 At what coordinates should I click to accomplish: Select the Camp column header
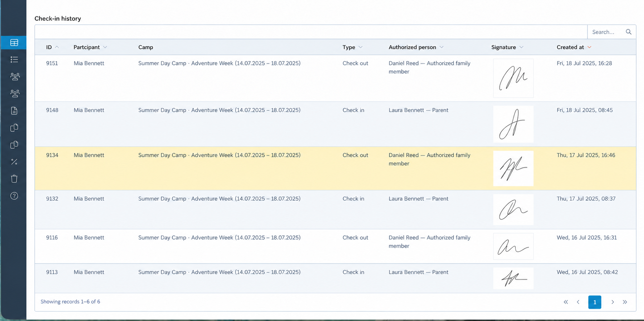tap(146, 47)
